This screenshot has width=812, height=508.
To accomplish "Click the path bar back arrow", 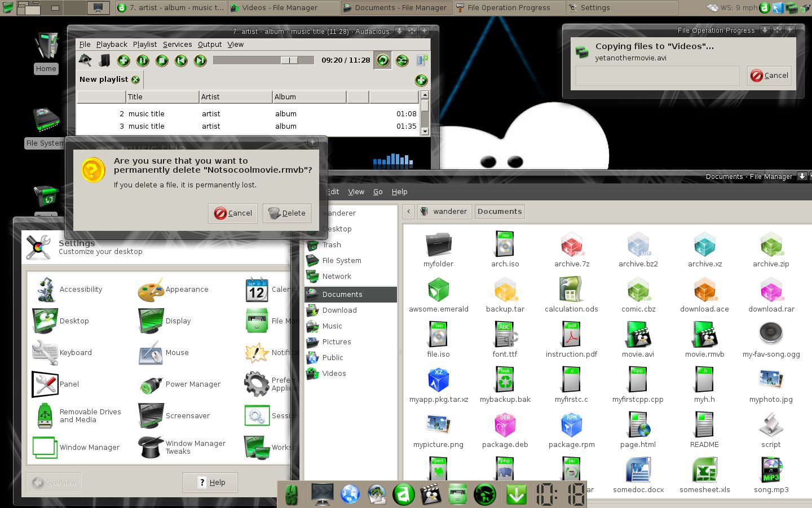I will click(409, 212).
